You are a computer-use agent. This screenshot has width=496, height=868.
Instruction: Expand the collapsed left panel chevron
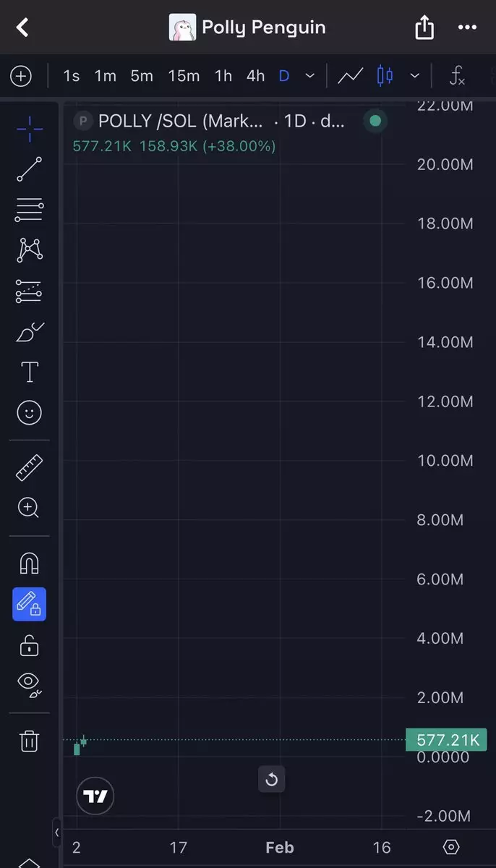tap(56, 833)
